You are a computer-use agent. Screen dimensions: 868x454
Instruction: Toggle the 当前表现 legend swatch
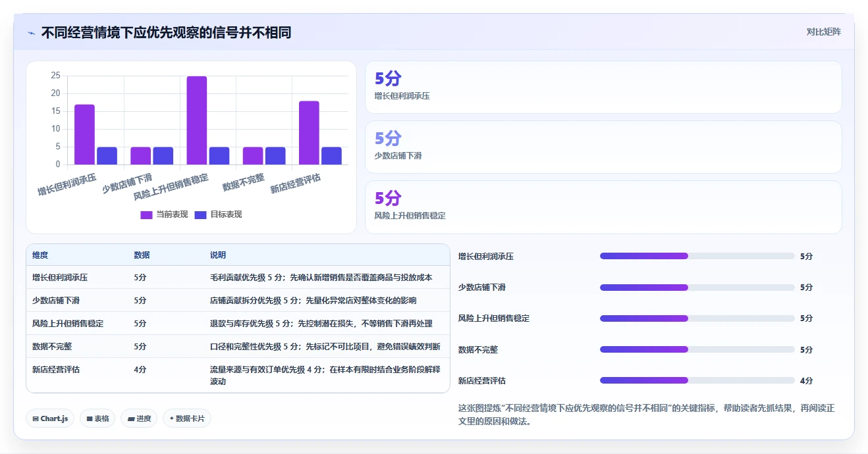(146, 214)
